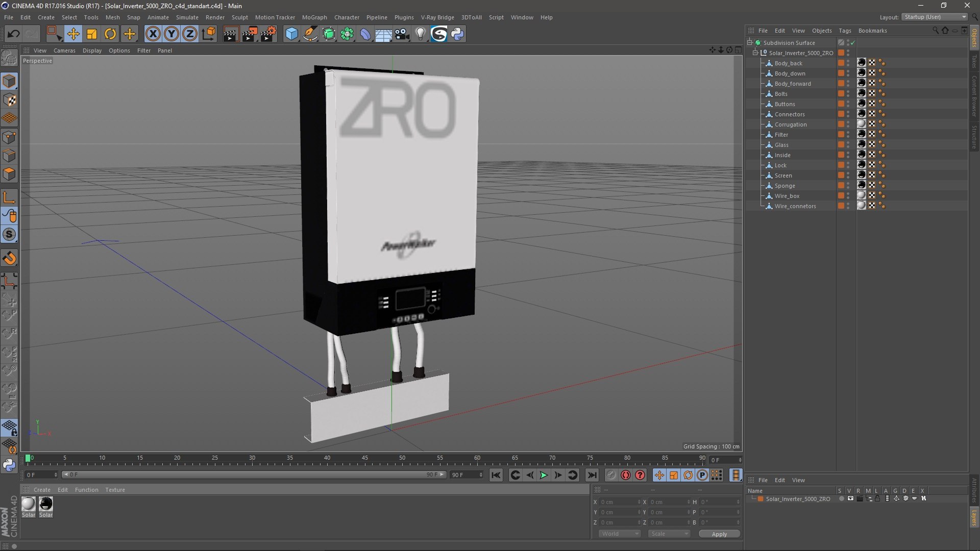This screenshot has height=551, width=980.
Task: Add a Camera object
Action: [x=402, y=34]
